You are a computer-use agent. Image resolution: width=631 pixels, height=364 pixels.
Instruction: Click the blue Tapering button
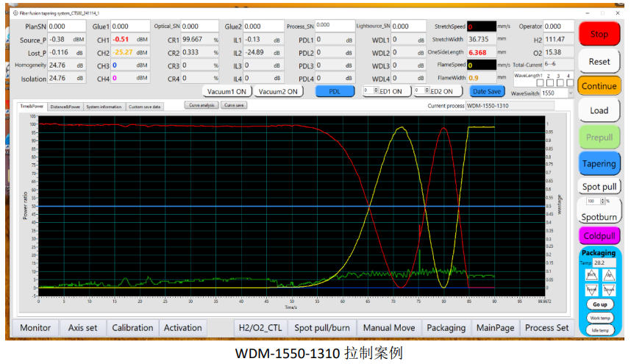point(599,163)
